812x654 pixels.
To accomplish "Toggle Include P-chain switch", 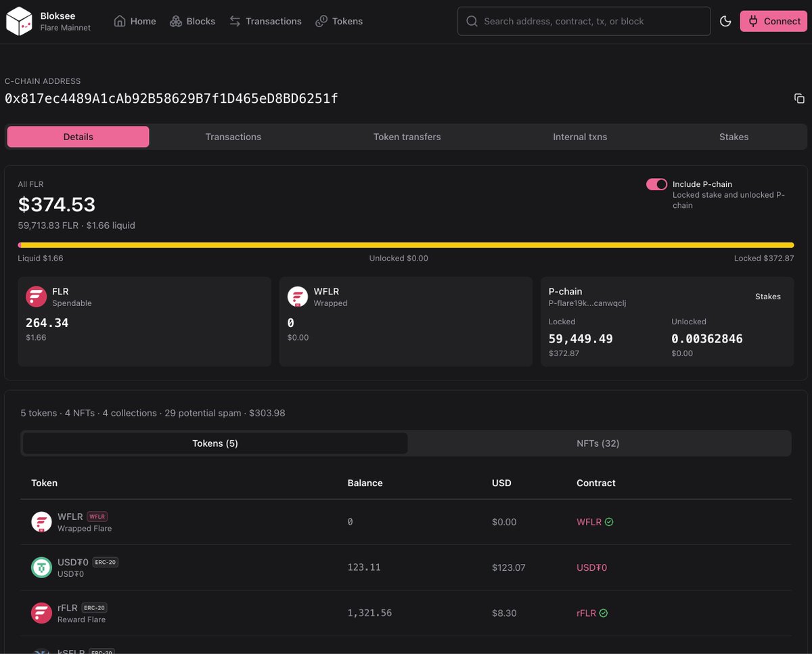I will coord(656,184).
